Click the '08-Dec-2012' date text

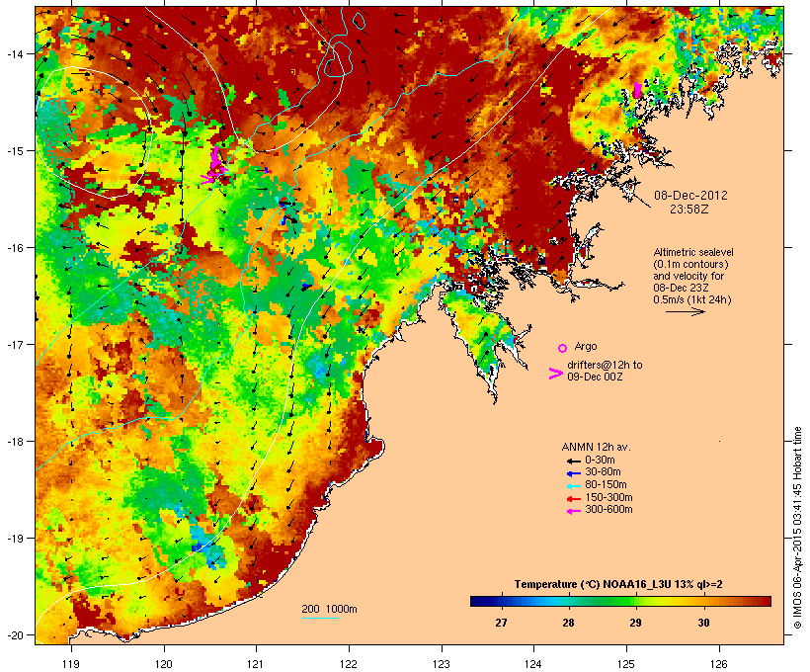click(690, 196)
